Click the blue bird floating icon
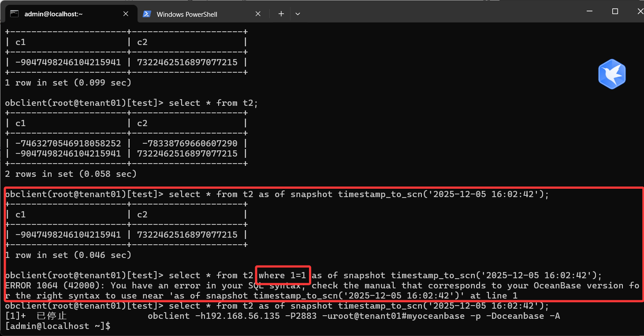 pos(612,74)
